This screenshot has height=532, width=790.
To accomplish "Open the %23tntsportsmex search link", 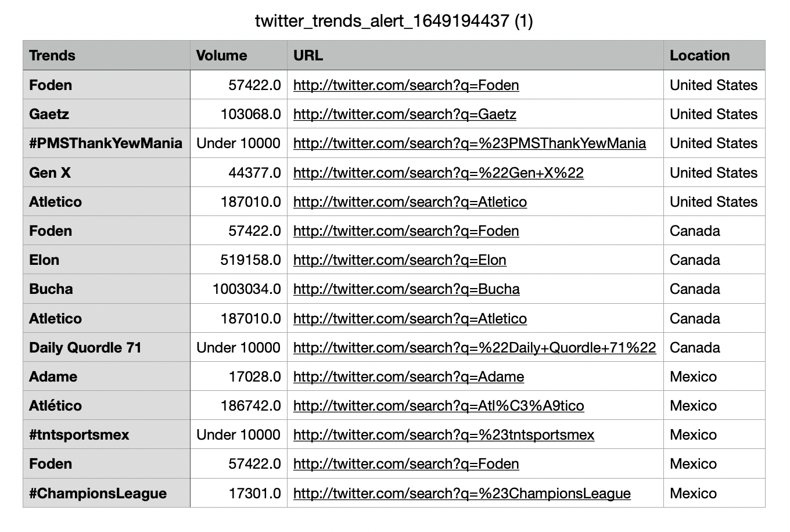I will (444, 435).
